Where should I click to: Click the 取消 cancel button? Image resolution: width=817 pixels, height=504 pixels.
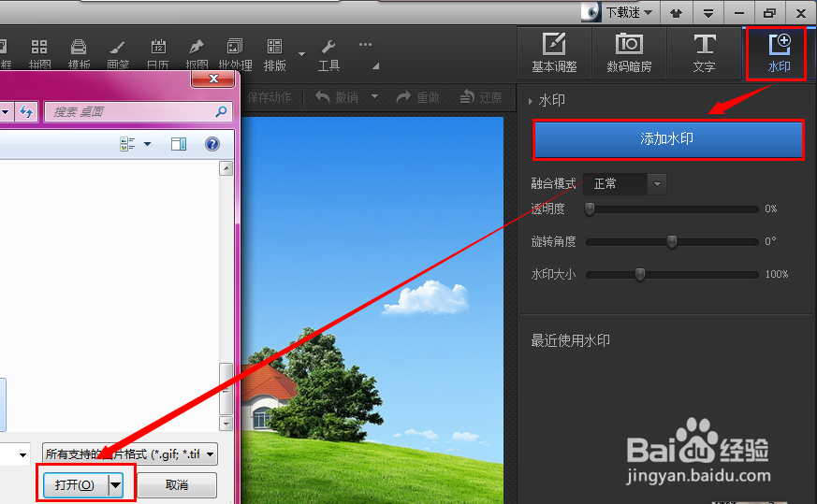(x=177, y=485)
